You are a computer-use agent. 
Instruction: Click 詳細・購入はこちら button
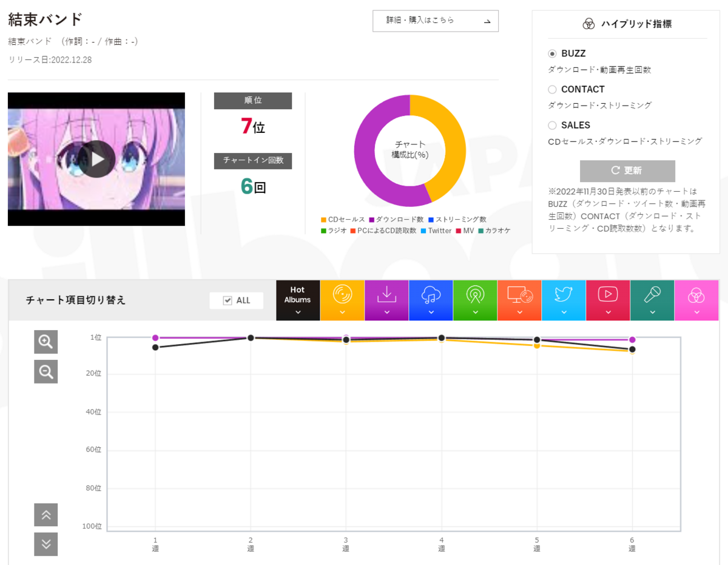click(x=436, y=21)
